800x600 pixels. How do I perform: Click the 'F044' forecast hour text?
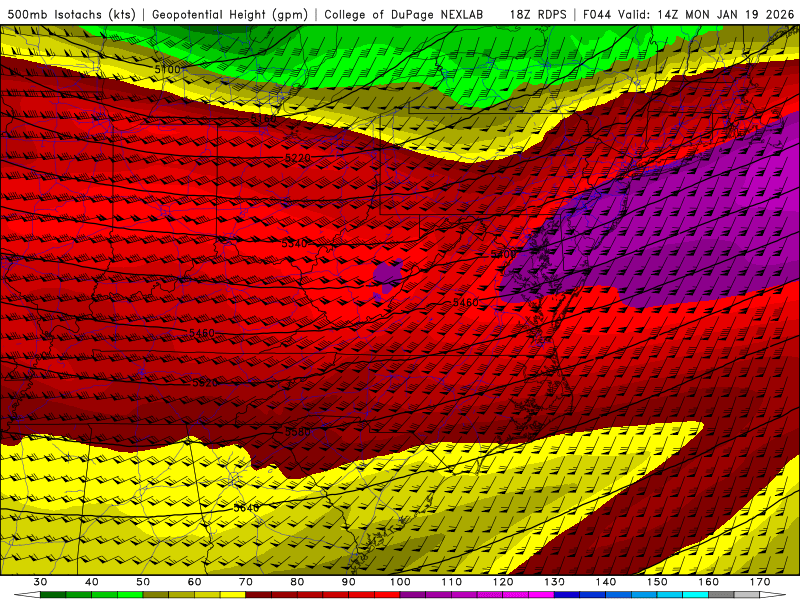coord(598,15)
